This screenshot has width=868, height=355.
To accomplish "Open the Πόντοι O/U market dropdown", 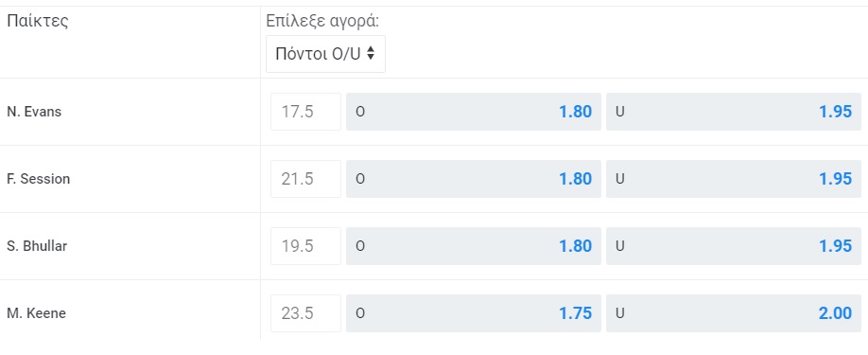I will 325,54.
